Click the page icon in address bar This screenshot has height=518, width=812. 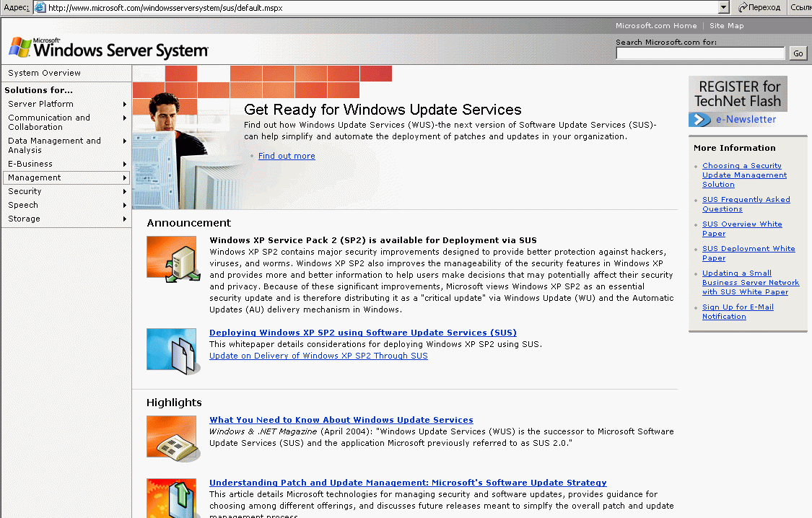point(40,7)
